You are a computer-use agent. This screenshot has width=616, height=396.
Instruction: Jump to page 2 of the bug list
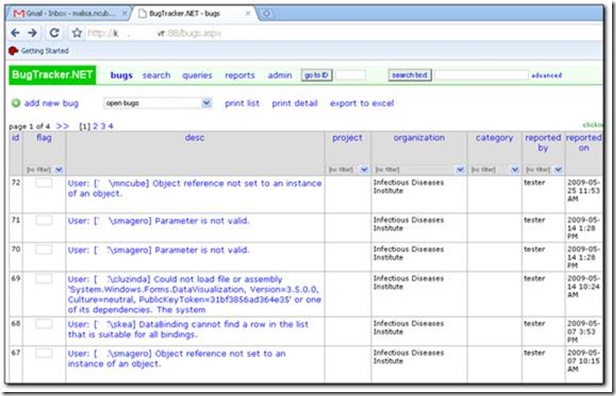[95, 126]
